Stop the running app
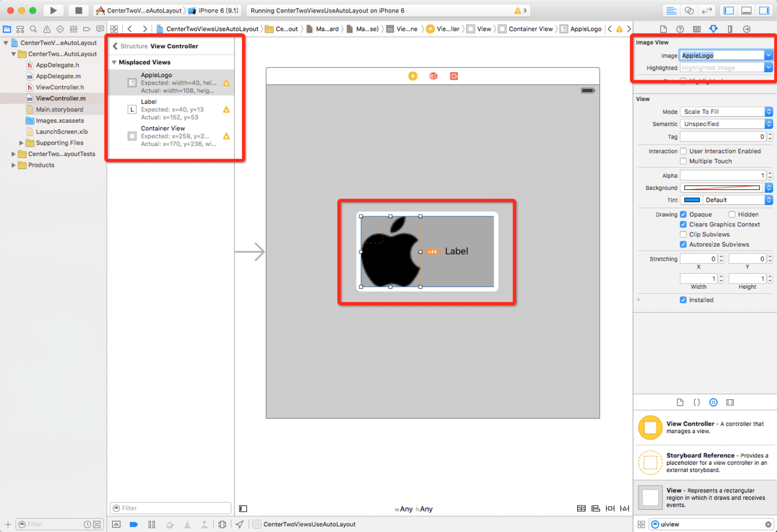 [x=78, y=11]
